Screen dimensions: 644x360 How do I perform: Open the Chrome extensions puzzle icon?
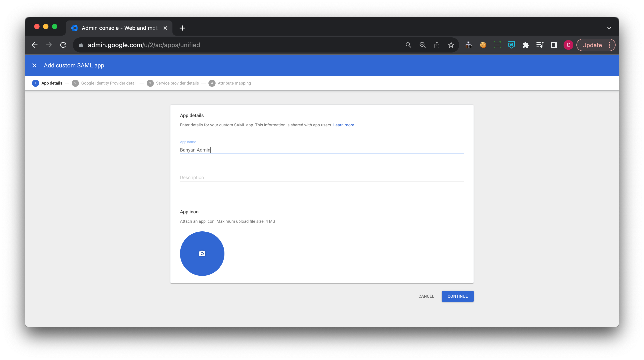pos(526,45)
